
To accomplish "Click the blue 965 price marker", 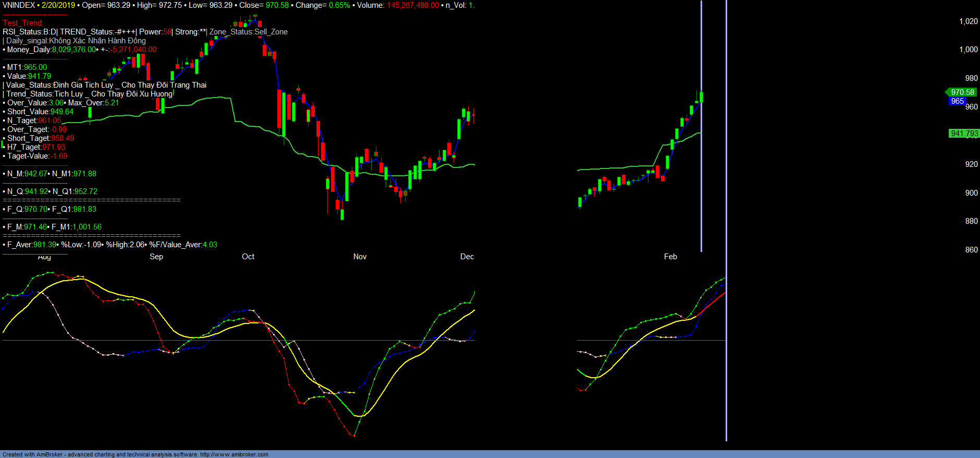I will tap(957, 101).
